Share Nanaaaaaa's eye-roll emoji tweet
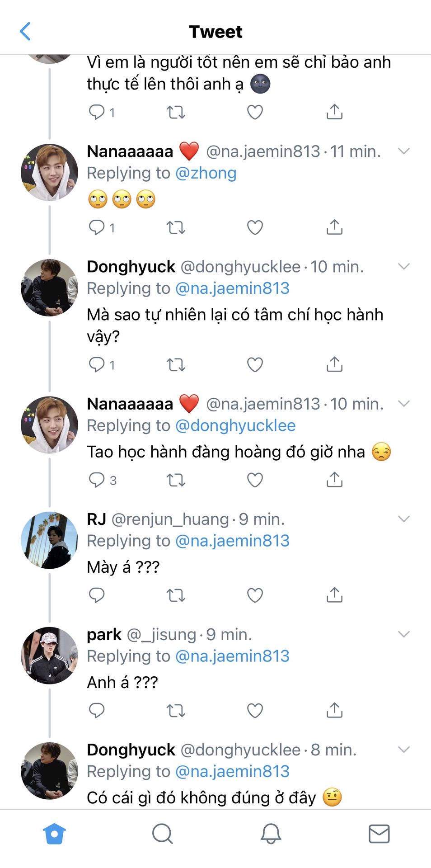The height and width of the screenshot is (868, 431). [334, 227]
